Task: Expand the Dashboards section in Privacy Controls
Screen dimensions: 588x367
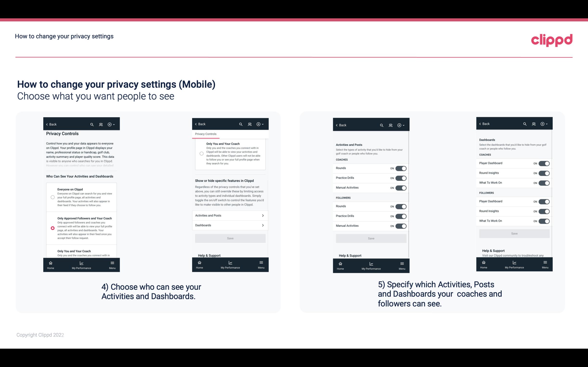Action: [x=230, y=225]
